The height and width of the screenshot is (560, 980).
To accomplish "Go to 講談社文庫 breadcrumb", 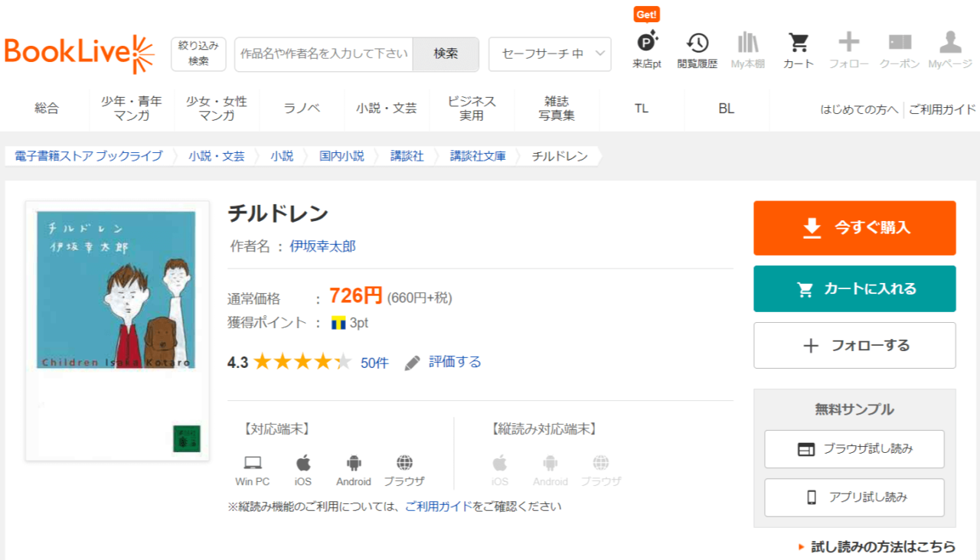I will (x=478, y=156).
